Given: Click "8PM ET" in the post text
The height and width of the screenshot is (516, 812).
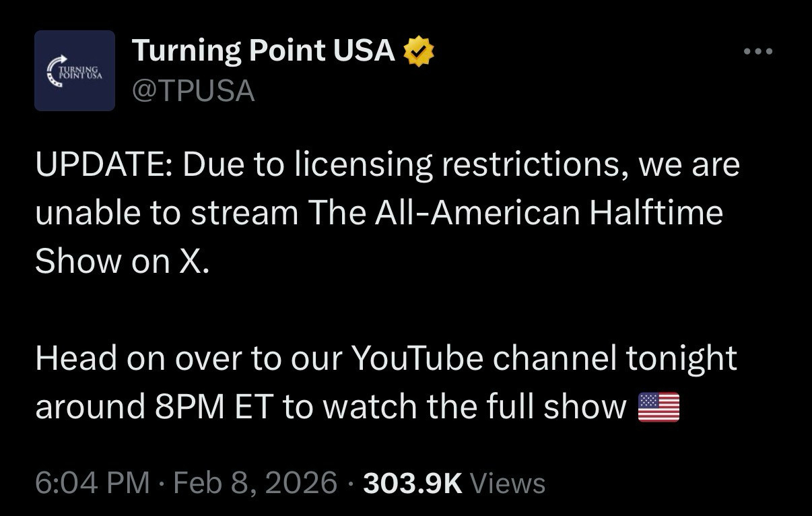Looking at the screenshot, I should click(x=208, y=407).
